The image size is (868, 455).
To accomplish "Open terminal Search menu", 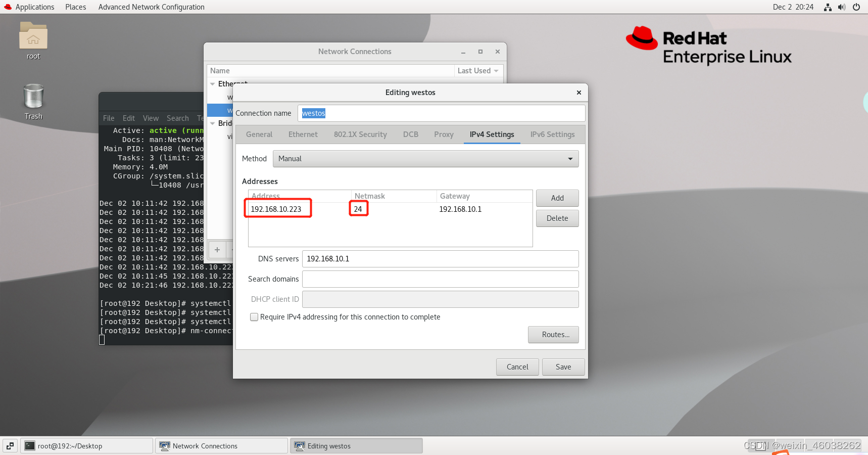I will pos(178,118).
